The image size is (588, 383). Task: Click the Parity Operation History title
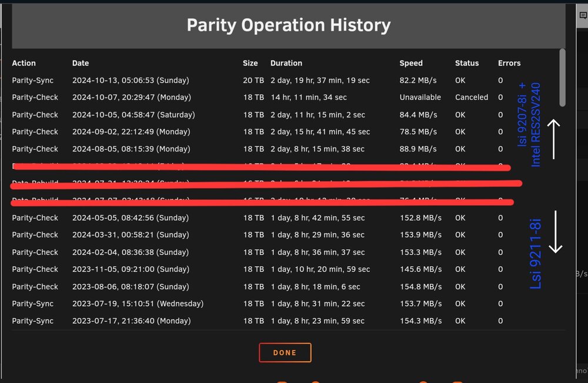click(x=289, y=25)
